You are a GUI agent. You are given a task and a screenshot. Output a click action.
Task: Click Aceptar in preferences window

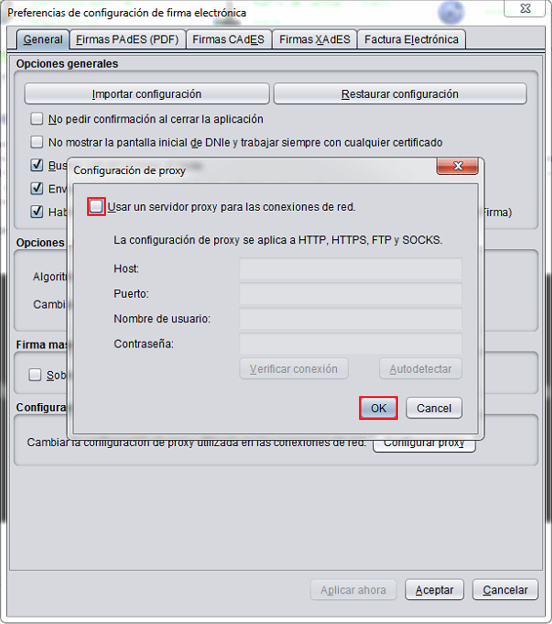pos(435,590)
